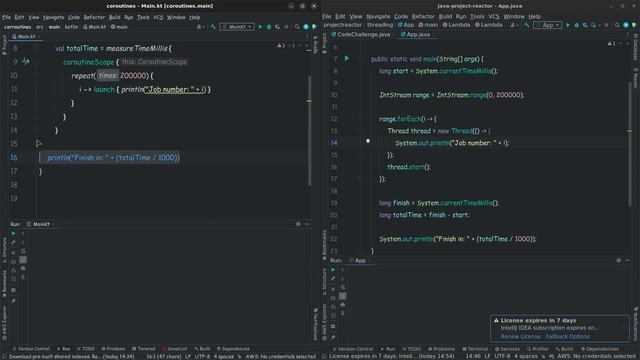Open Services tool window in right window
The width and height of the screenshot is (640, 360).
click(x=507, y=349)
